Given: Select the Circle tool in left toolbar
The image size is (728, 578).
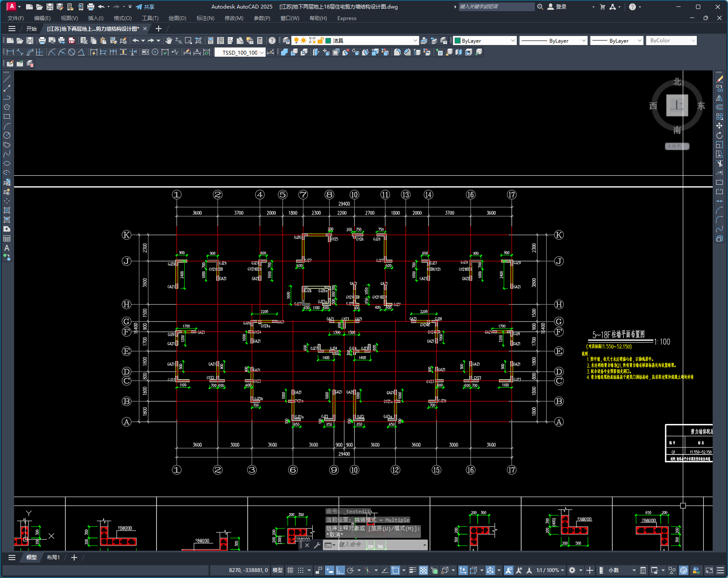Looking at the screenshot, I should 7,135.
